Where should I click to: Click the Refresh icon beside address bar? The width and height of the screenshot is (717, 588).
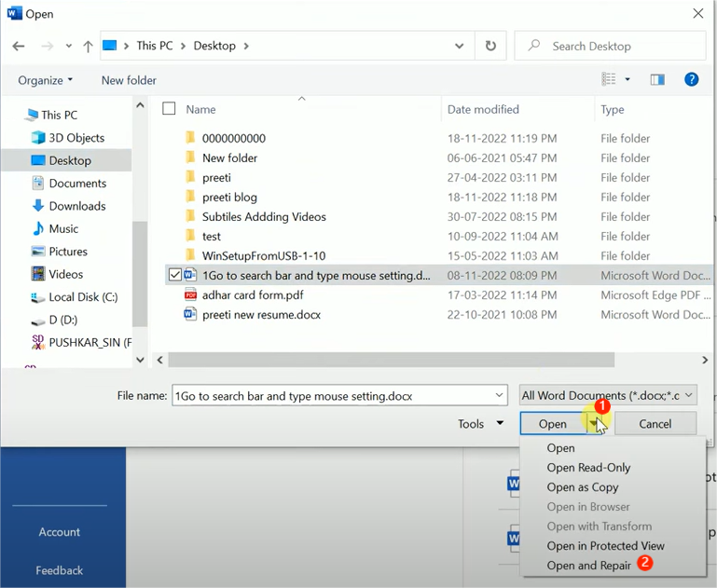tap(490, 46)
